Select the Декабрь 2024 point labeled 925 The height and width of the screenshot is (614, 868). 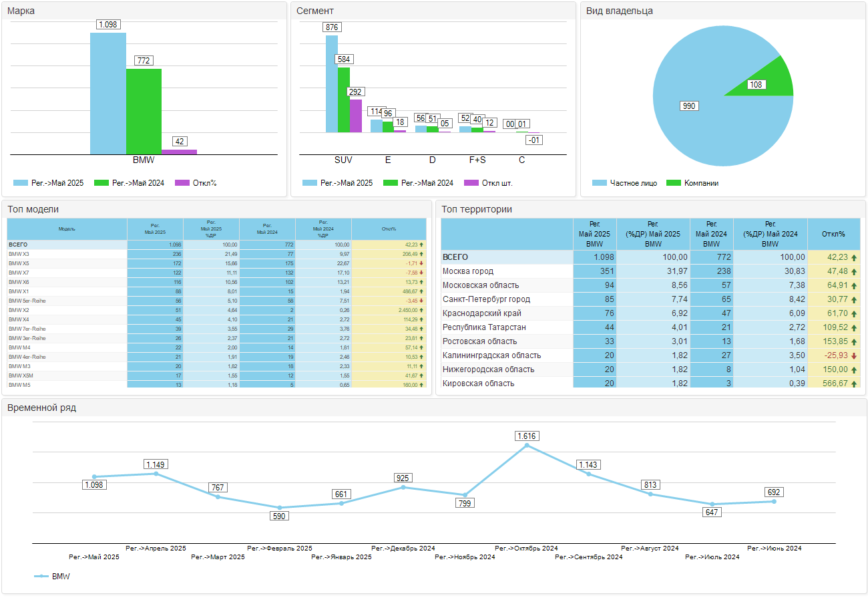(403, 487)
